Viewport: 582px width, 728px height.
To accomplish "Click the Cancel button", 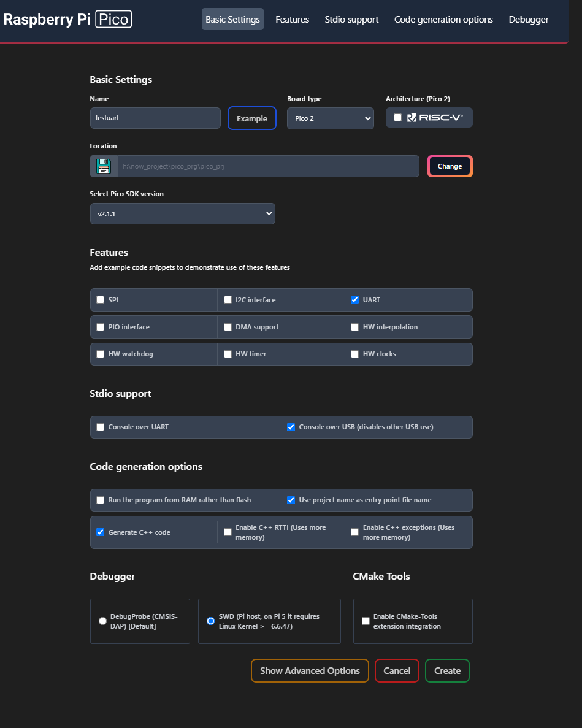I will point(397,670).
